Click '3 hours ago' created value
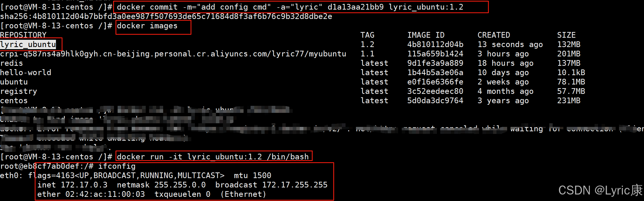Screen dimensions: 644x201 503,54
